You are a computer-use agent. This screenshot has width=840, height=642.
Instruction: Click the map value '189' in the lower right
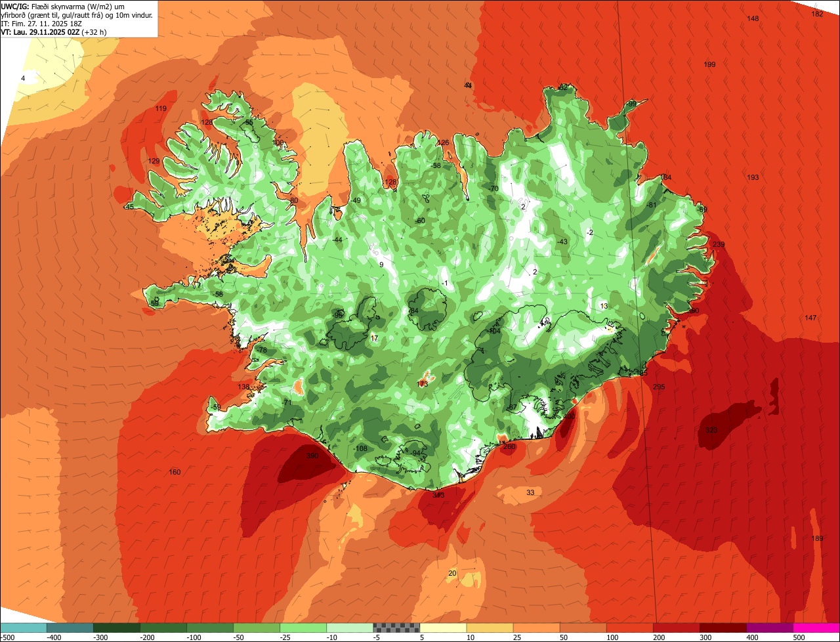point(817,539)
